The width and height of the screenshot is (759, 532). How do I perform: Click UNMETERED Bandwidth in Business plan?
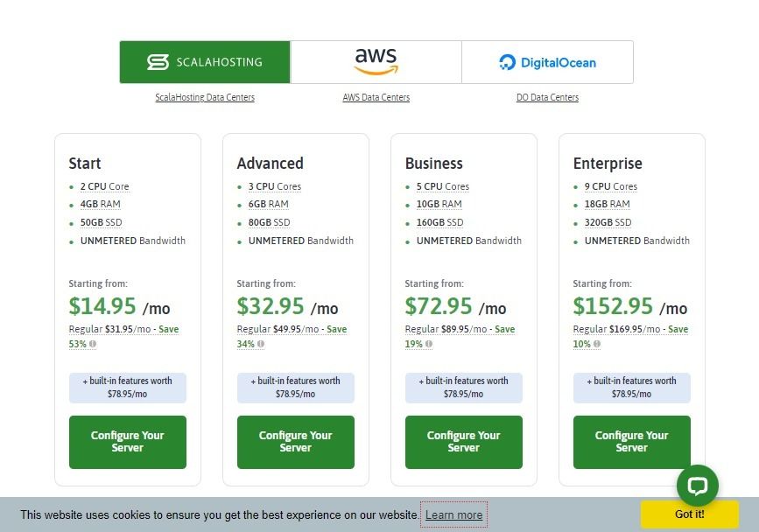(x=468, y=241)
